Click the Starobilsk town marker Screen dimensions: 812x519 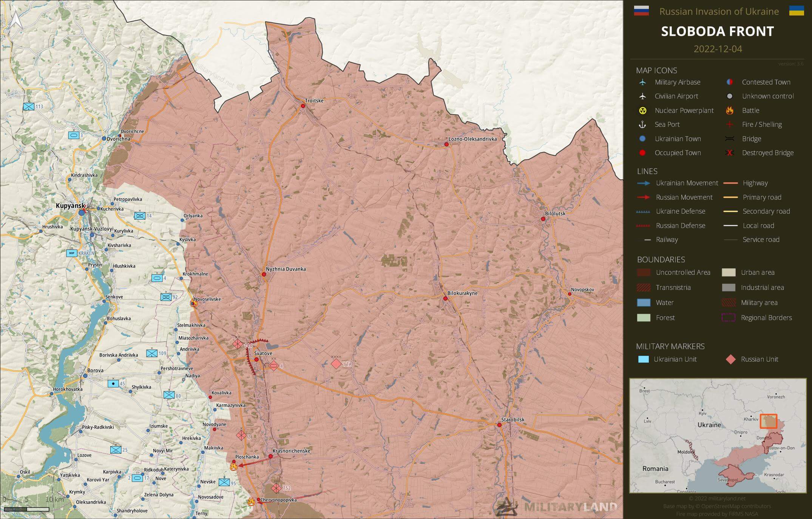coord(499,425)
